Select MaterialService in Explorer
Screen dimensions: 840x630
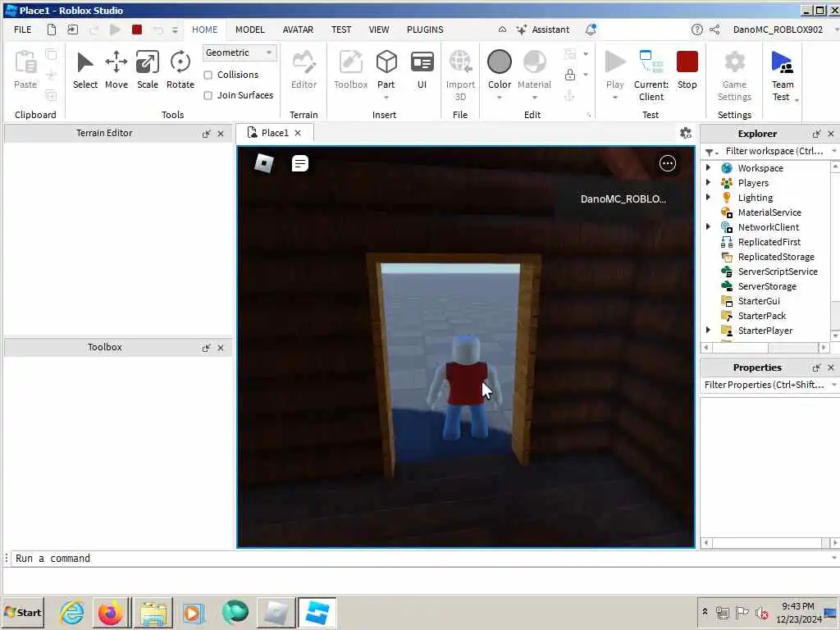769,212
